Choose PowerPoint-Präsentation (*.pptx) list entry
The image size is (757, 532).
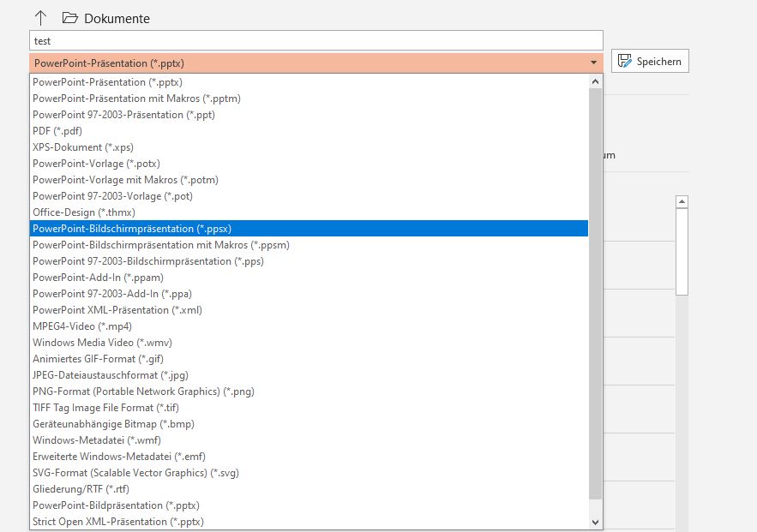tap(309, 82)
